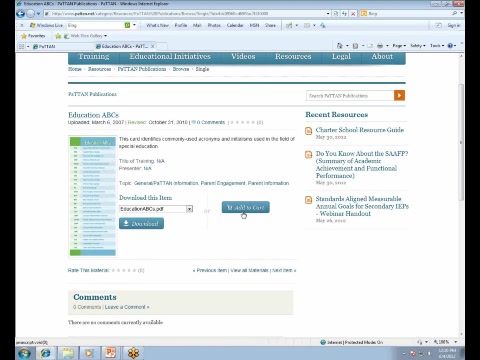
Task: Open the About navigation menu
Action: (382, 57)
